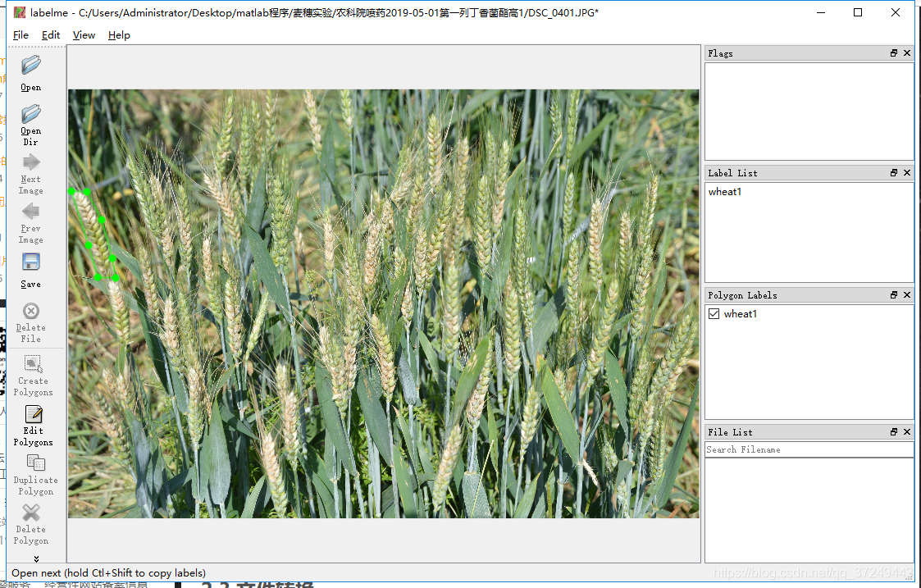Go to Prev Image arrow
Image resolution: width=921 pixels, height=588 pixels.
point(31,212)
